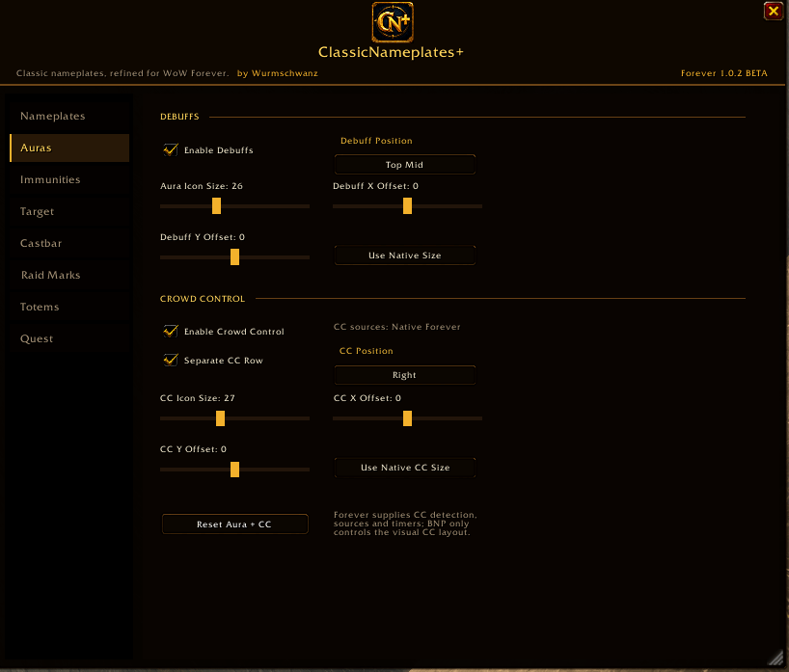Open the CC Position dropdown showing Right
The image size is (789, 672).
click(404, 375)
